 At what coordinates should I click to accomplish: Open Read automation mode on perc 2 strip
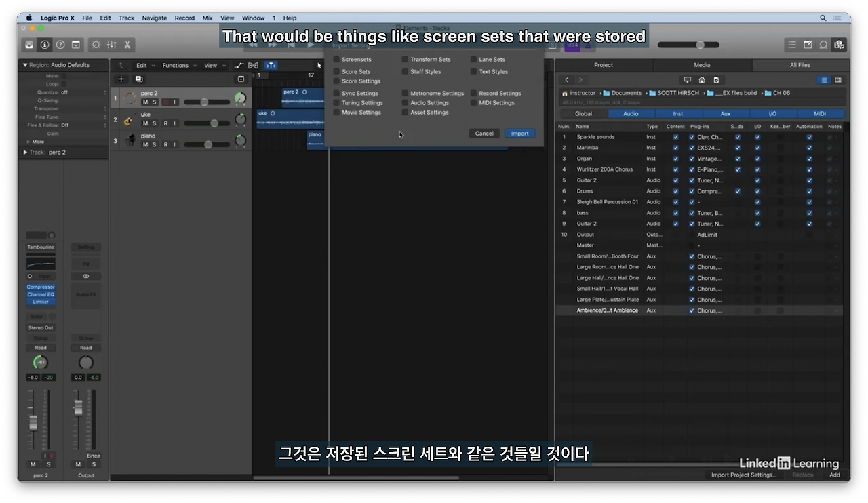point(41,348)
